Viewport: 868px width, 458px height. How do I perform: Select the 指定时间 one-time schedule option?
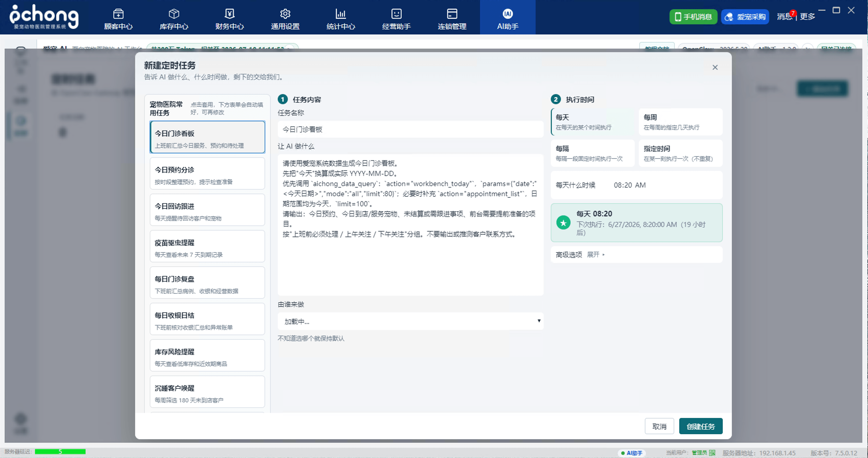[681, 153]
